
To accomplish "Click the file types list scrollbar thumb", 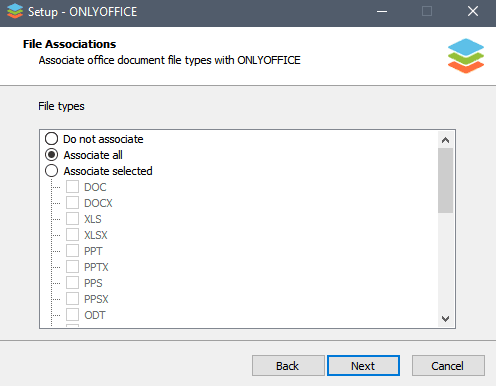I will point(445,180).
